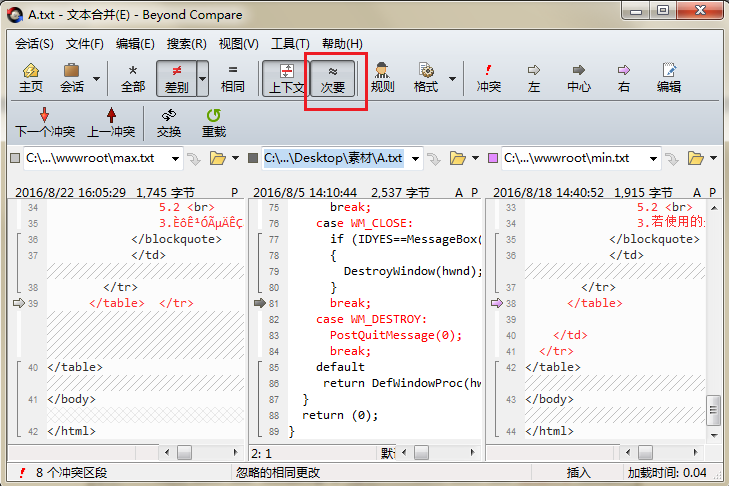729x486 pixels.
Task: Click the dark color square left of A.txt
Action: click(x=253, y=158)
